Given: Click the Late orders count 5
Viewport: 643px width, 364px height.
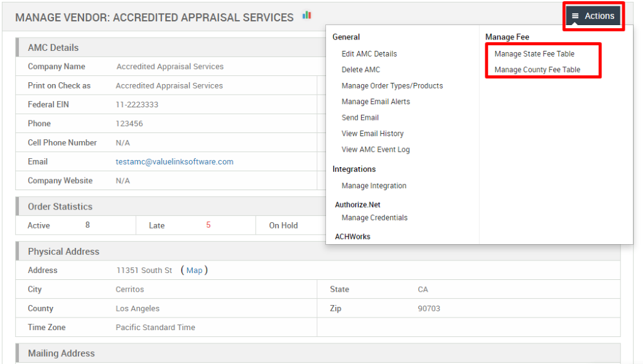Looking at the screenshot, I should (208, 225).
